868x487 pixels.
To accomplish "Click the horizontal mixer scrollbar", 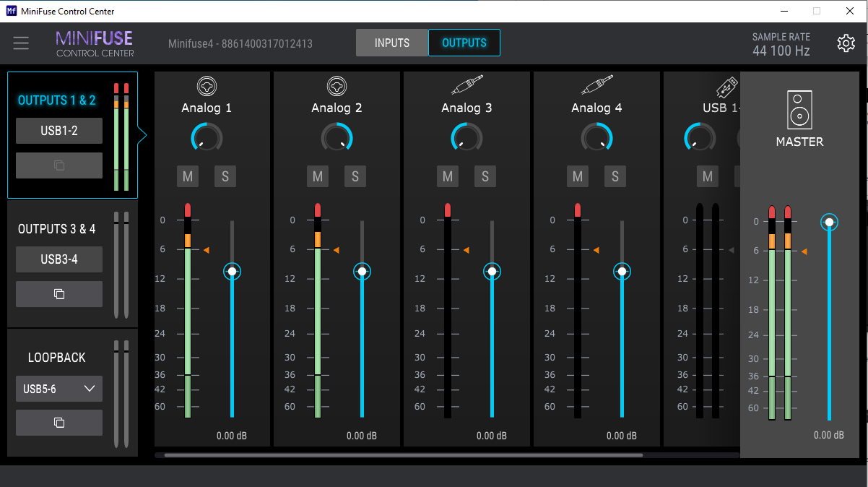I will click(403, 455).
